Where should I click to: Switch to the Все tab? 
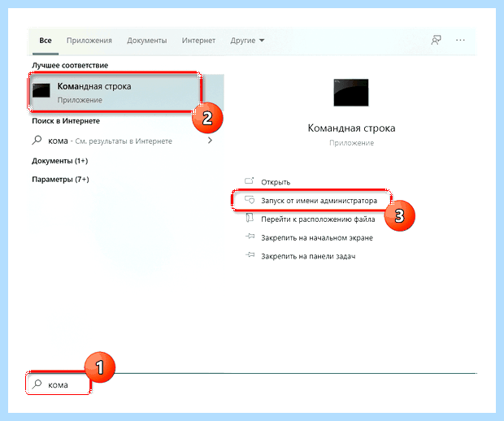click(46, 41)
